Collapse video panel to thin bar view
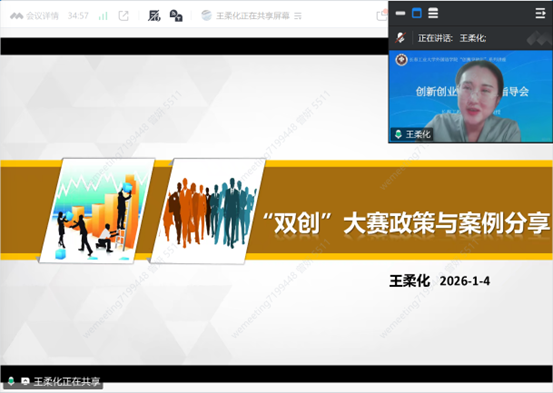 pos(400,13)
